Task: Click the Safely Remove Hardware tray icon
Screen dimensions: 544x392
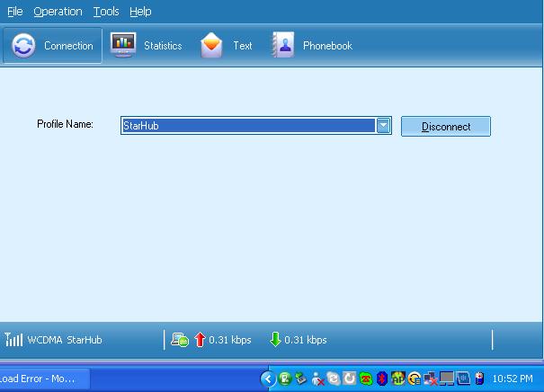Action: [301, 379]
